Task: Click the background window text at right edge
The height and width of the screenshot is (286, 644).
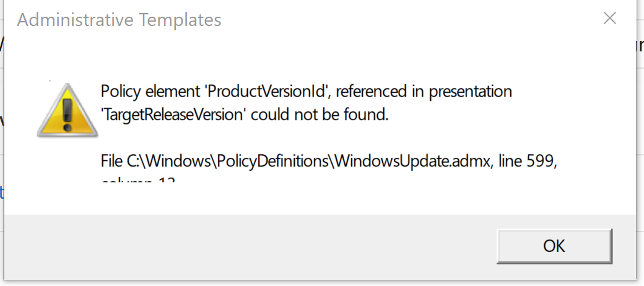Action: [x=640, y=45]
